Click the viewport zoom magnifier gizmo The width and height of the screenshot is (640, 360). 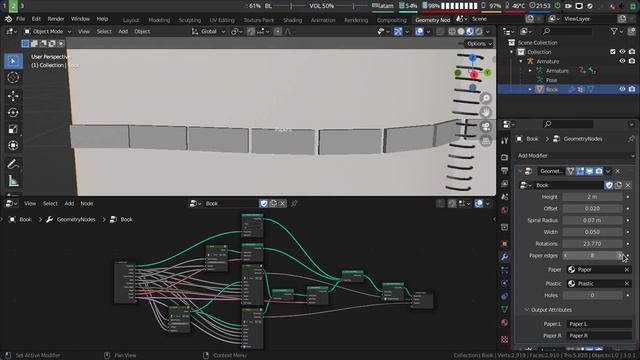point(486,98)
